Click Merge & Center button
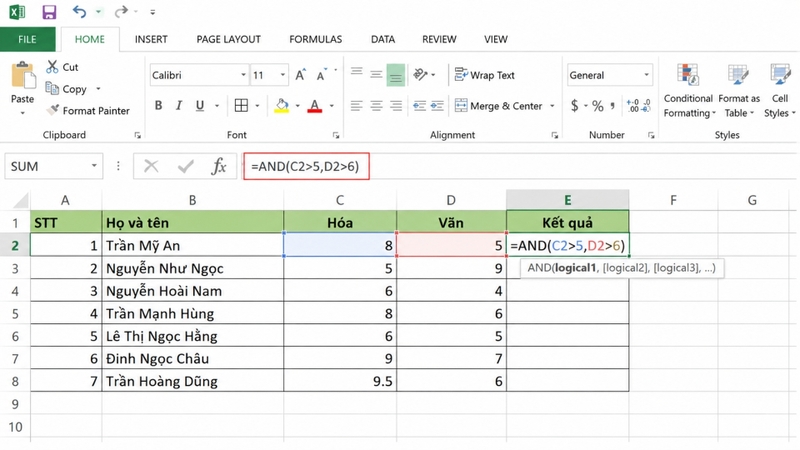 [x=498, y=106]
